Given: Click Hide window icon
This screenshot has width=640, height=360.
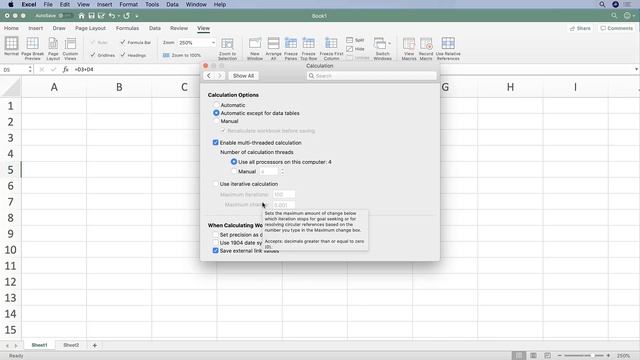Looking at the screenshot, I should click(x=349, y=49).
